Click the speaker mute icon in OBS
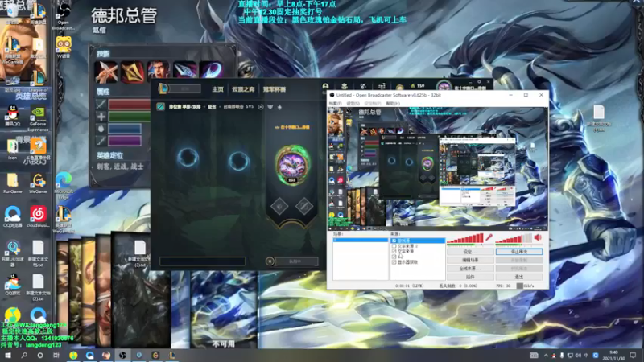The width and height of the screenshot is (644, 362). point(538,237)
